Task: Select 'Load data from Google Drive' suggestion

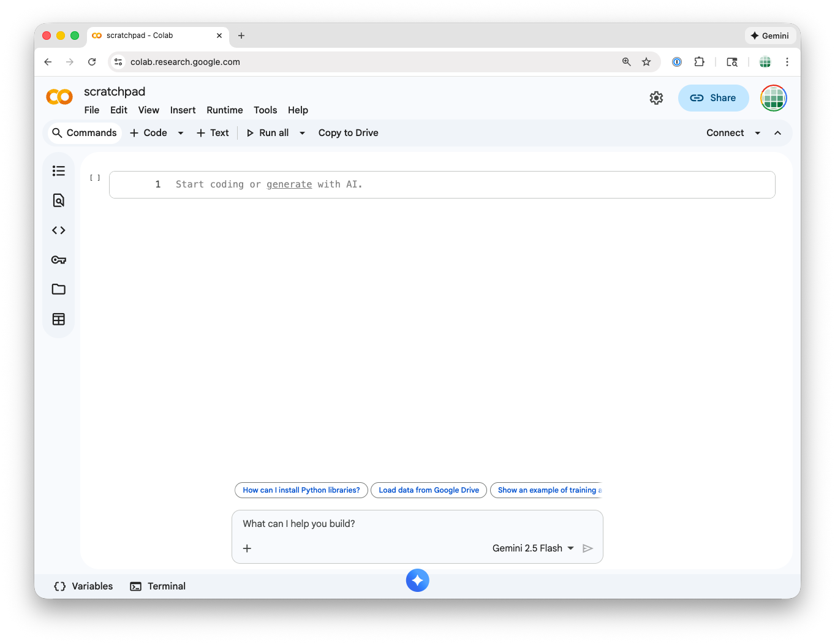Action: [x=429, y=490]
